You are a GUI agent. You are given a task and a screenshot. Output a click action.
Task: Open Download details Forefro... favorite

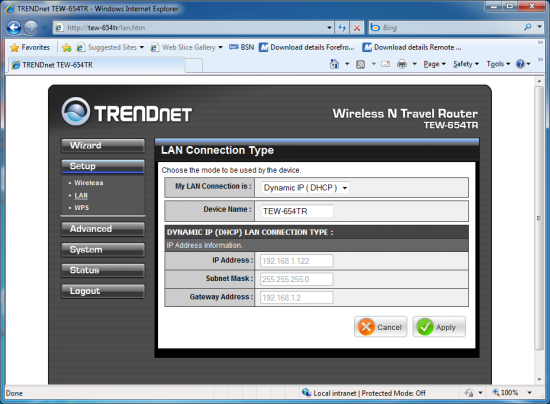coord(307,47)
